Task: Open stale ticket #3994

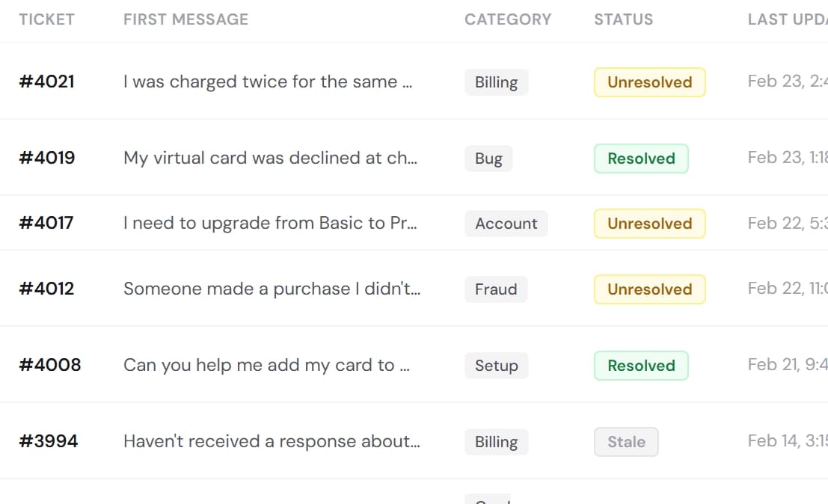Action: 48,441
